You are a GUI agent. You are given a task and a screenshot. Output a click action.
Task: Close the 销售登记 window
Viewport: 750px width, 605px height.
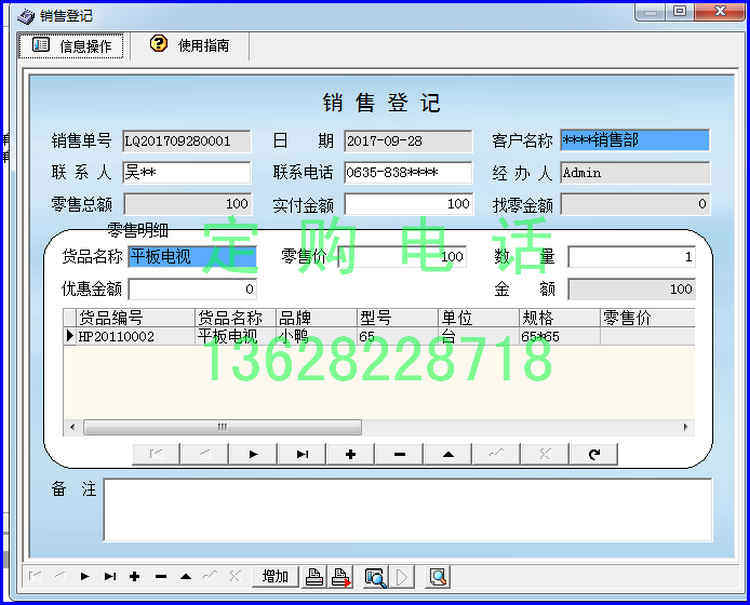[x=720, y=11]
